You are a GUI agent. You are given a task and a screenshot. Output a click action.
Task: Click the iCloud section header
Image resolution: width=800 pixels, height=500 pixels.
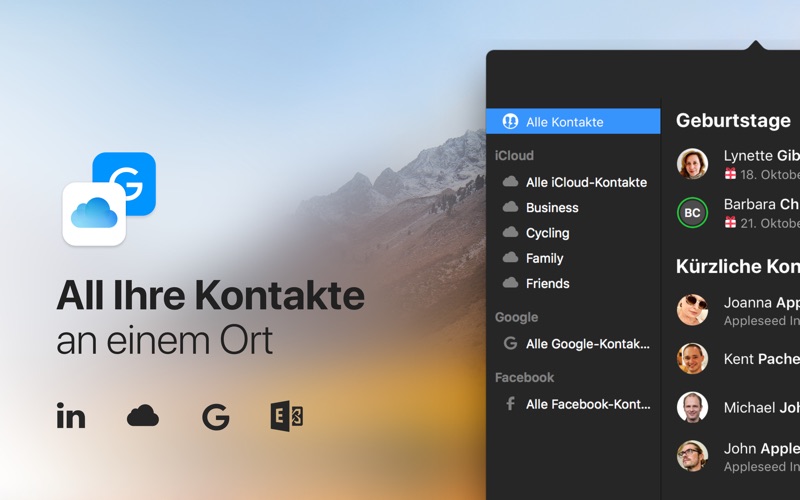[x=514, y=156]
